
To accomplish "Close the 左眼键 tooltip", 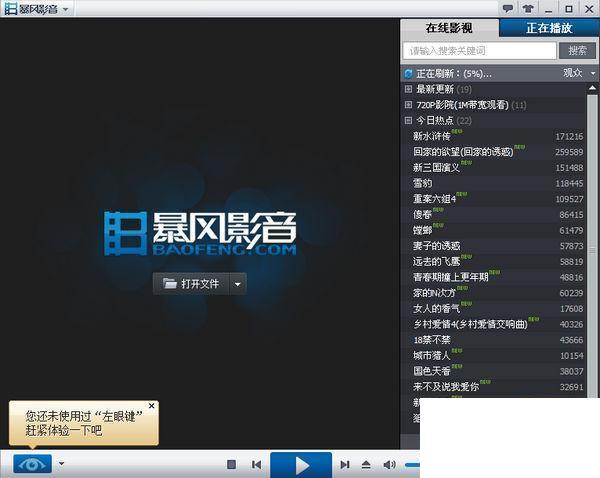I will tap(152, 406).
